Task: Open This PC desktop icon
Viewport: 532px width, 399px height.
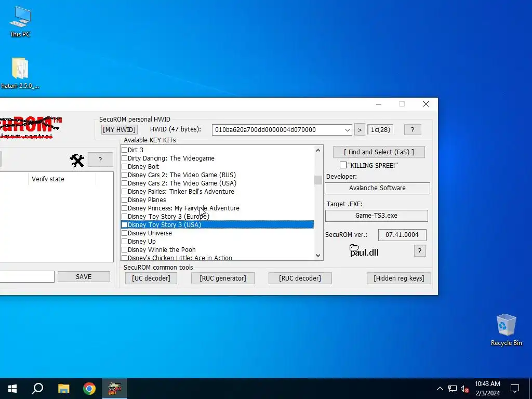Action: click(x=20, y=21)
